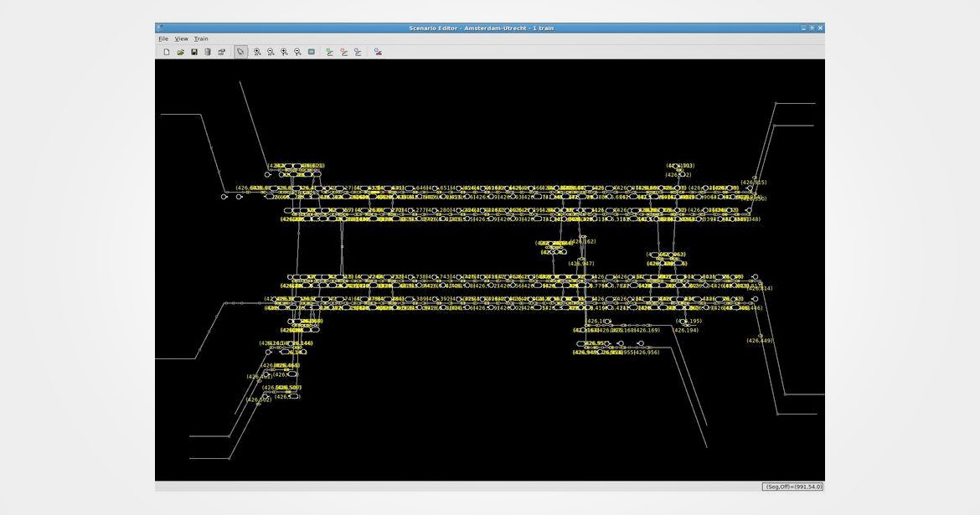
Task: Click the remove train icon with red bar
Action: pyautogui.click(x=378, y=52)
